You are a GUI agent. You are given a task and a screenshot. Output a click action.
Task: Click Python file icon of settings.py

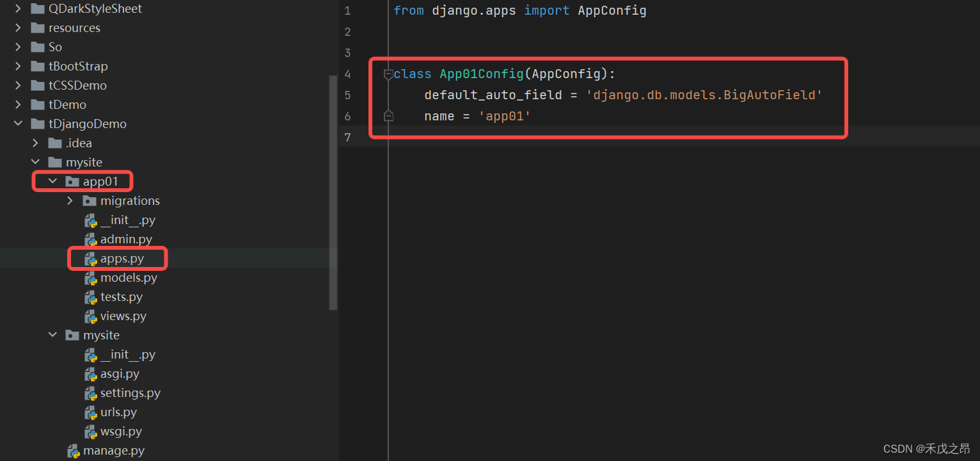[x=90, y=393]
